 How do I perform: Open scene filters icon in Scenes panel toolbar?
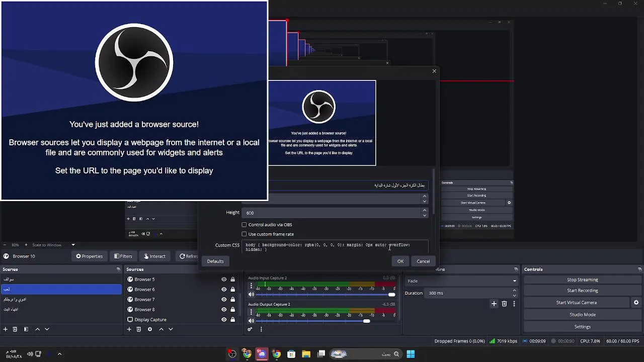click(x=26, y=329)
